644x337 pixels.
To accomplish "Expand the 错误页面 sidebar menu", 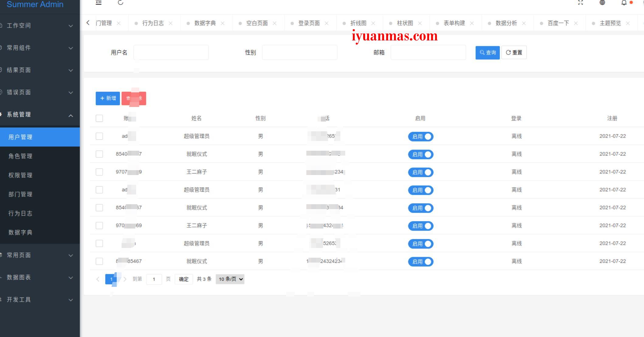I will [x=40, y=92].
